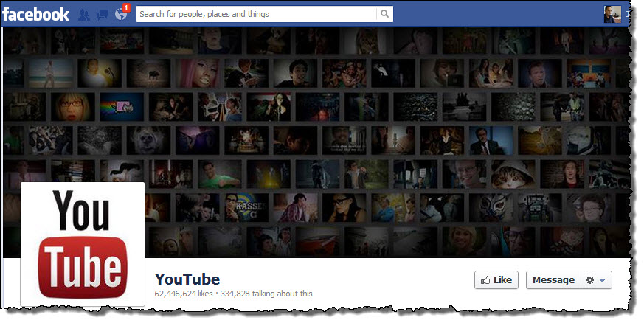Viewport: 644px width, 323px height.
Task: Open the YouTube cover photo video wall
Action: 316,142
